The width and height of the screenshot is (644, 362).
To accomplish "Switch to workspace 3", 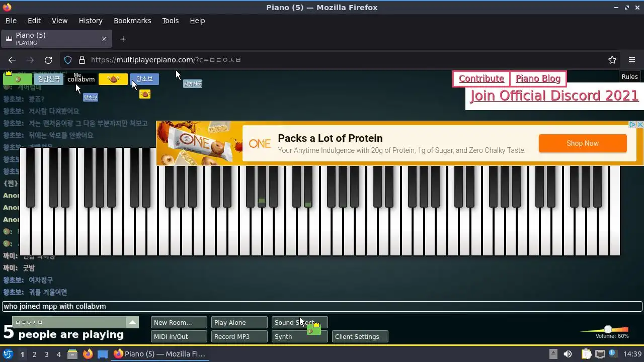I will 46,354.
